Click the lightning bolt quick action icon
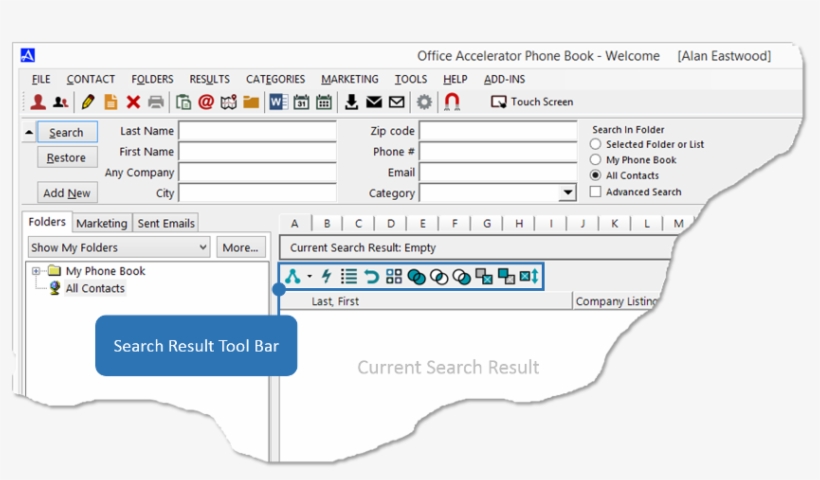Image resolution: width=820 pixels, height=480 pixels. [x=326, y=276]
